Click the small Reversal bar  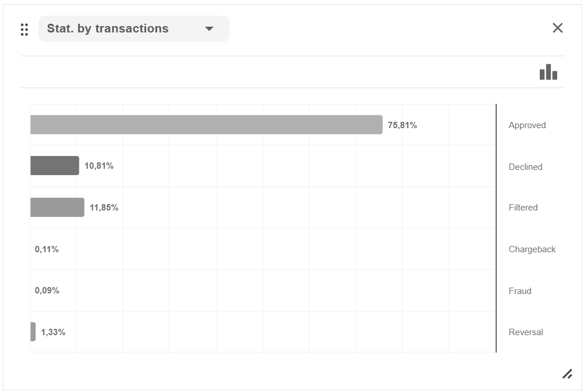click(x=33, y=332)
